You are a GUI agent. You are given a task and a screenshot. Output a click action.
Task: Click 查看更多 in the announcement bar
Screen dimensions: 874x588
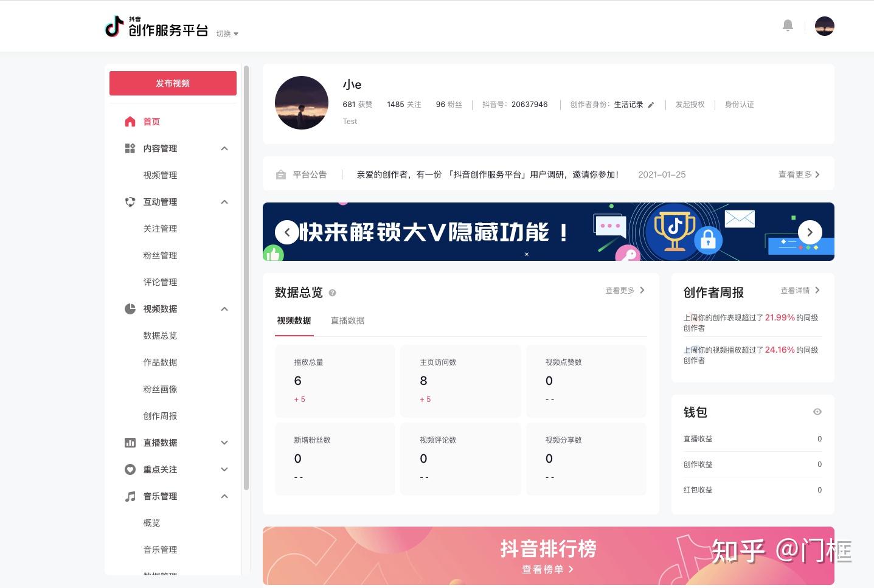799,175
